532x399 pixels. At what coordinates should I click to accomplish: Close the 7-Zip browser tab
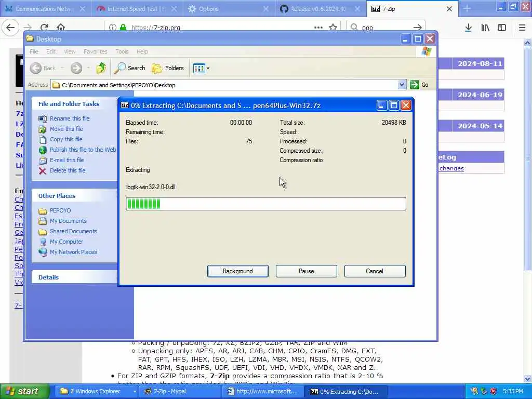[449, 9]
